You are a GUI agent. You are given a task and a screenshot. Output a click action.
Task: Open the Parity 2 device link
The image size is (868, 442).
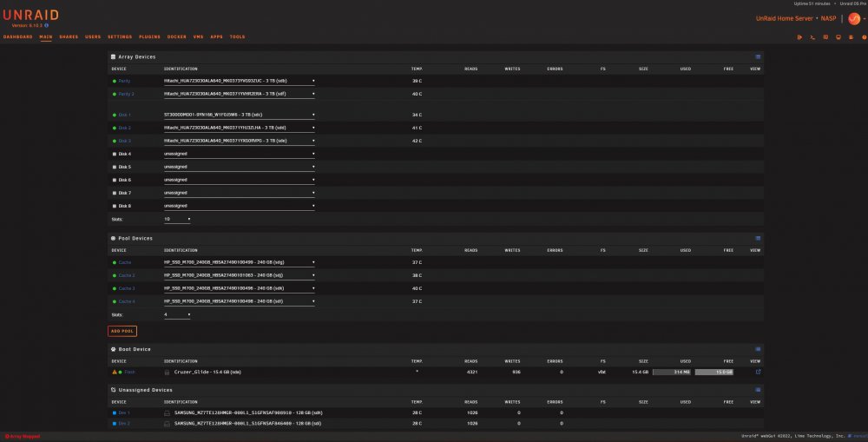(126, 94)
